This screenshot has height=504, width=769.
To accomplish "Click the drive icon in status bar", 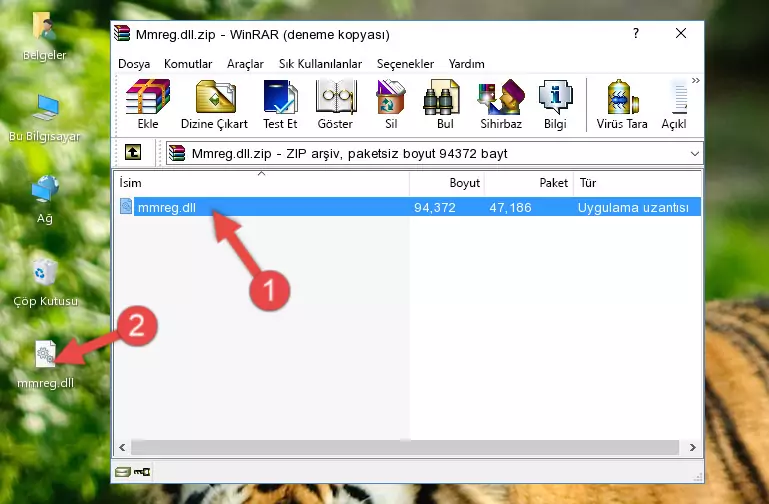I will [x=123, y=472].
